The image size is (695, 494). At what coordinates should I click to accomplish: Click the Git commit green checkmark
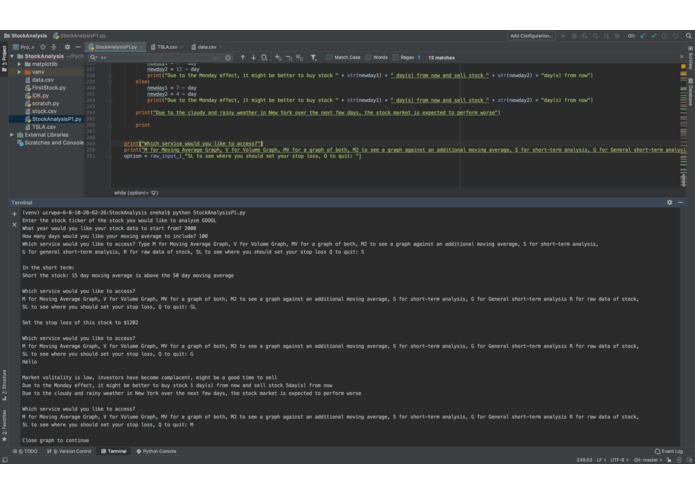click(x=654, y=36)
